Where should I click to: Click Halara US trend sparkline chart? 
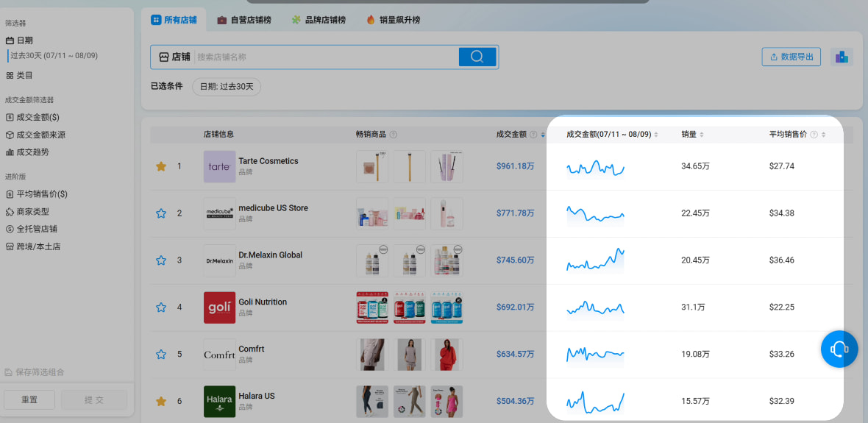click(x=596, y=402)
